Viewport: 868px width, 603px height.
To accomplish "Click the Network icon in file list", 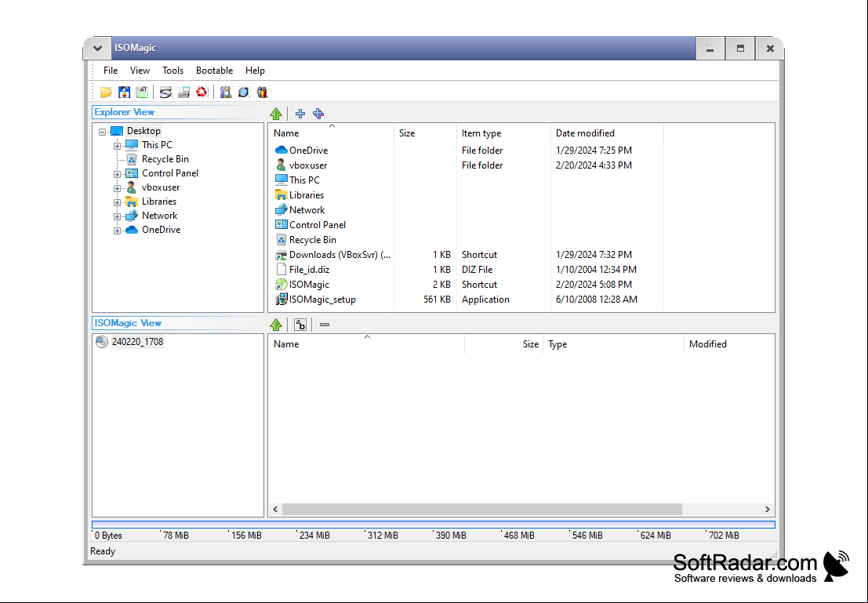I will click(x=281, y=210).
